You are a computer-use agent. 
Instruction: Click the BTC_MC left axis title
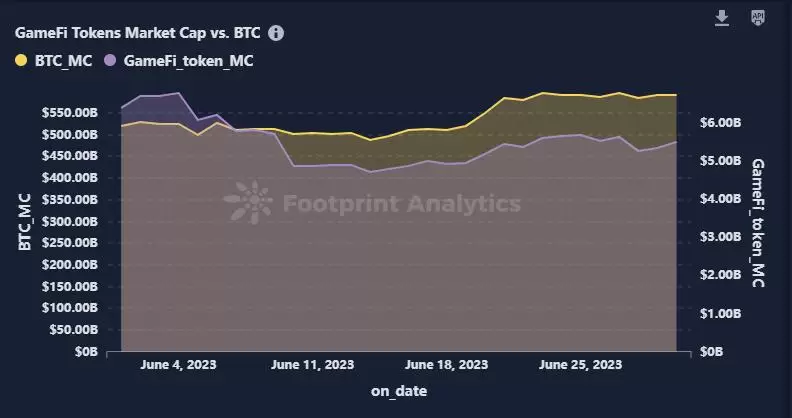(22, 223)
